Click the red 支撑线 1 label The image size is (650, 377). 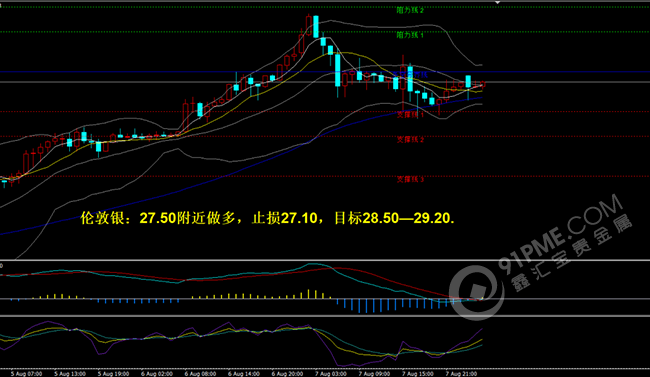pyautogui.click(x=410, y=114)
